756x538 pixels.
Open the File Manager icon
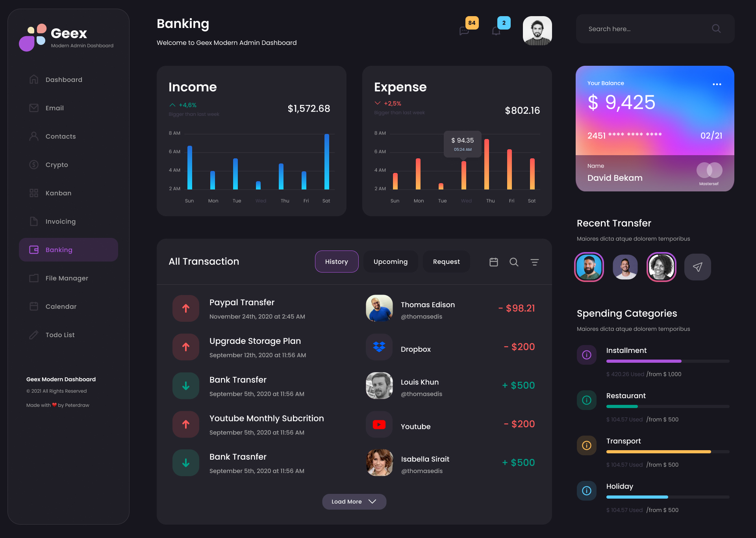coord(33,278)
